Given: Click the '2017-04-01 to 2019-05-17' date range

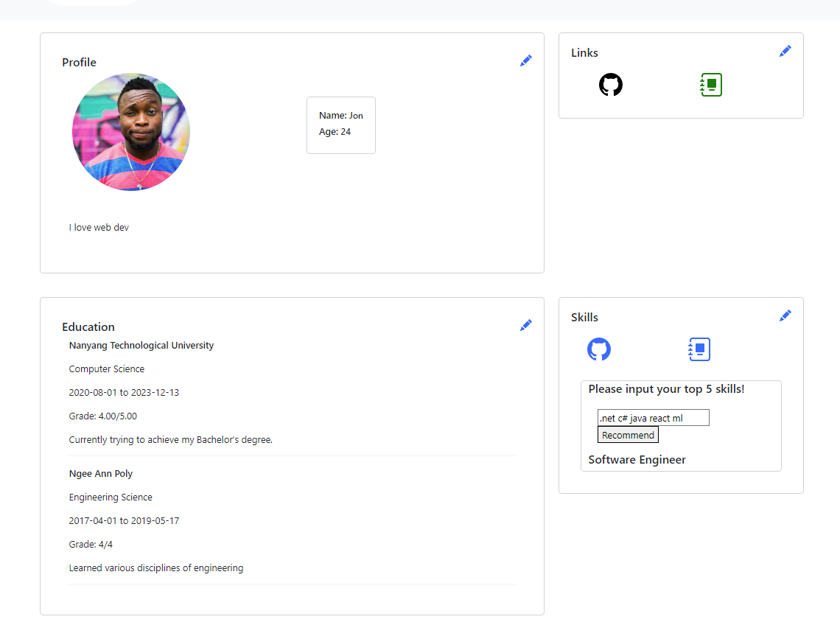Looking at the screenshot, I should tap(124, 520).
